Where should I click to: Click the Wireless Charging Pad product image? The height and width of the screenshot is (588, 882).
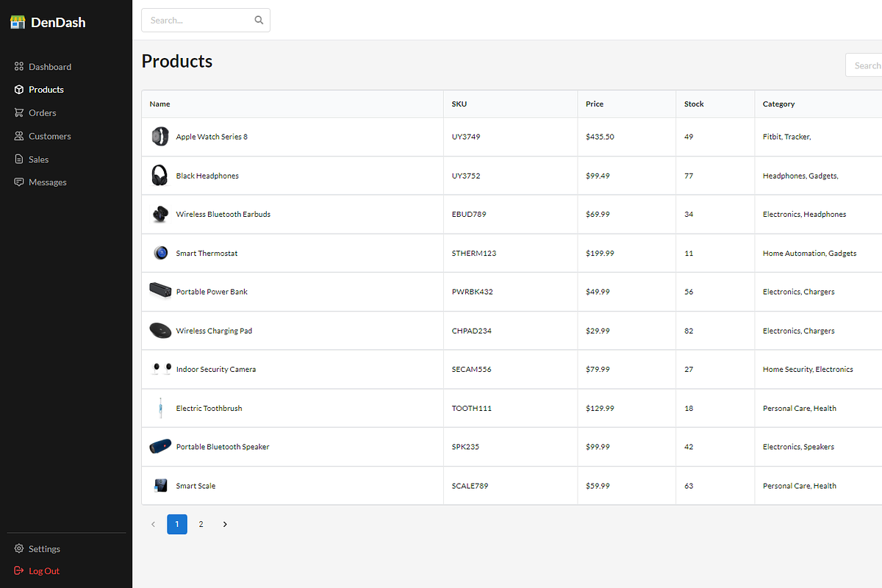(160, 330)
